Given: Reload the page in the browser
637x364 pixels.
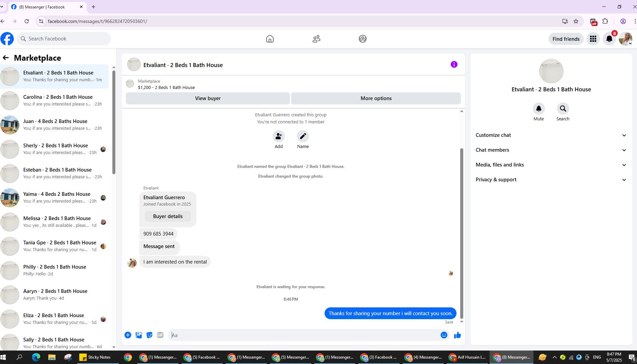Looking at the screenshot, I should click(27, 21).
